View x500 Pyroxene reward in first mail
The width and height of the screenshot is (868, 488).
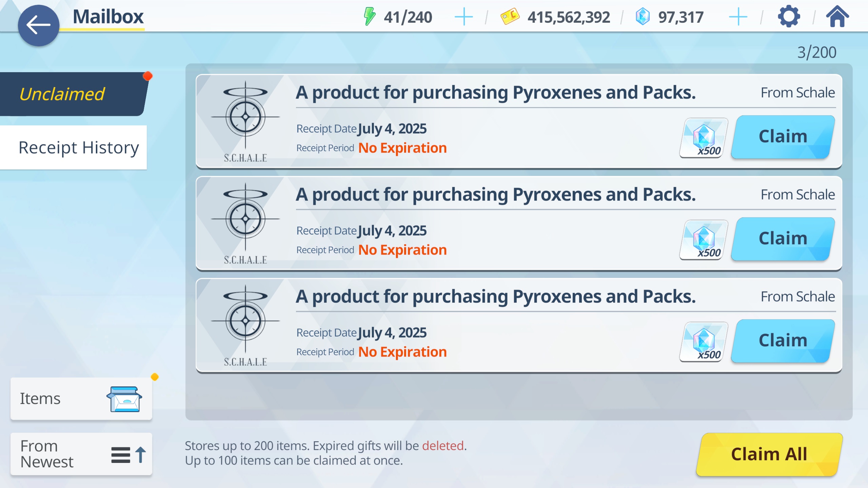point(704,138)
